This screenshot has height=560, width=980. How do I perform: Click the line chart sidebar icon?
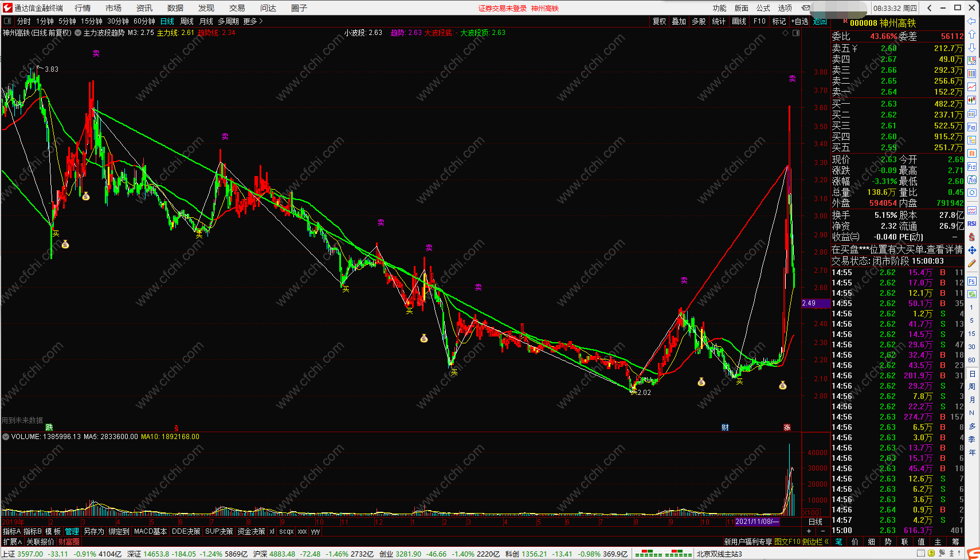(x=971, y=87)
